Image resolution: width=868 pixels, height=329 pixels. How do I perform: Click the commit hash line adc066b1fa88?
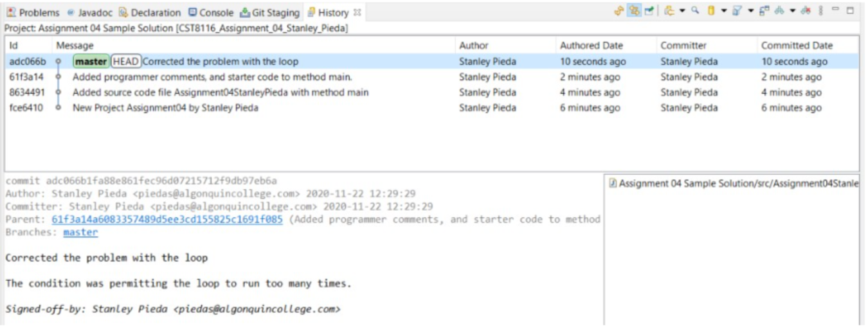tap(141, 181)
